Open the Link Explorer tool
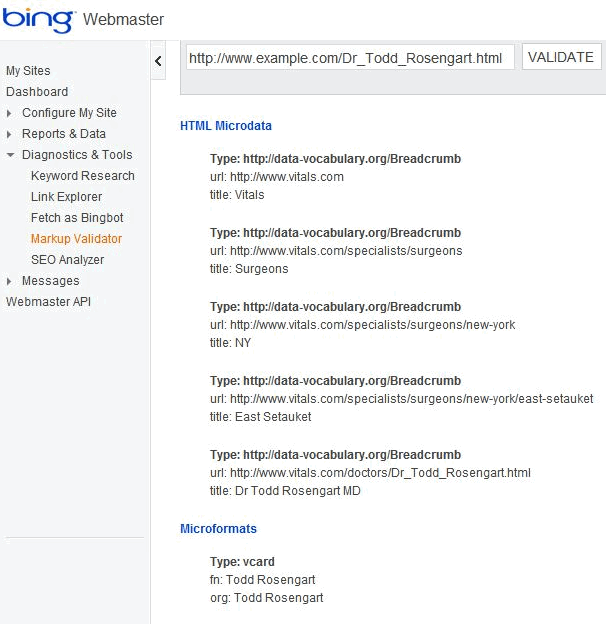The image size is (613, 624). (66, 197)
